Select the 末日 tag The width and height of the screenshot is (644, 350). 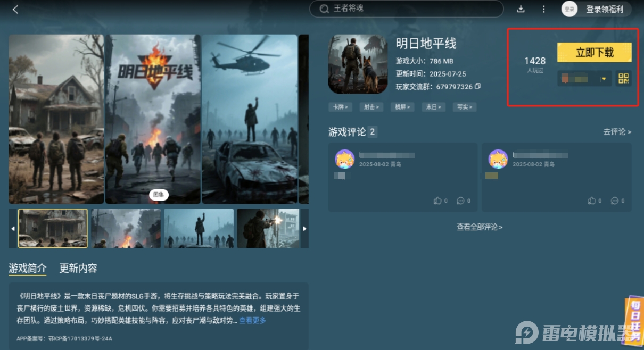pos(433,107)
